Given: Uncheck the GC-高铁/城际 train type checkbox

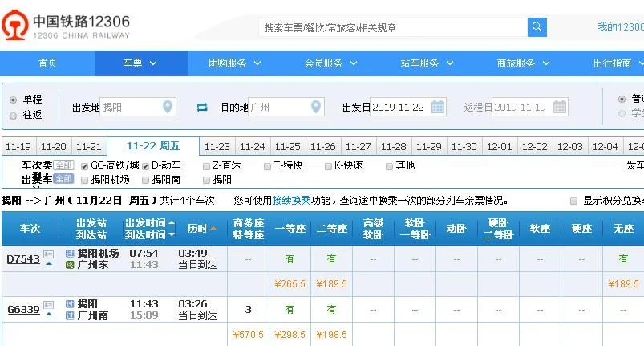Looking at the screenshot, I should 84,166.
